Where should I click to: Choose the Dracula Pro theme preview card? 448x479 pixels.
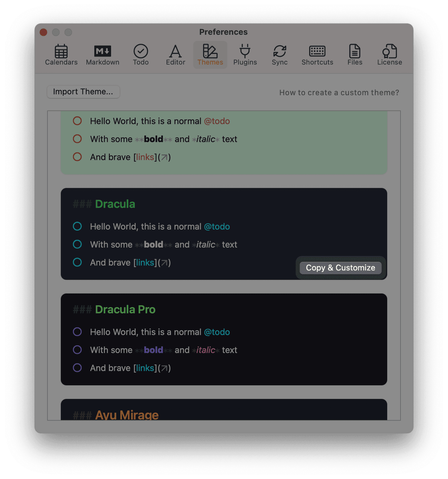[224, 339]
